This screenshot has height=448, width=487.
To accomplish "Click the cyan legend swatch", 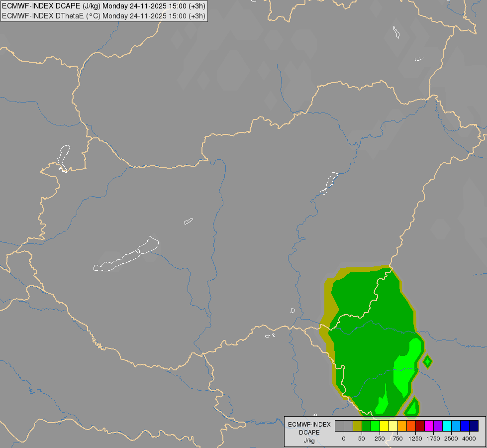I will pyautogui.click(x=447, y=426).
